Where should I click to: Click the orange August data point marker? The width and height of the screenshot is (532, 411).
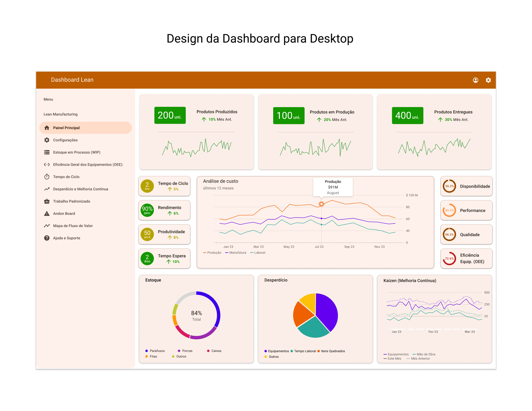(x=321, y=204)
